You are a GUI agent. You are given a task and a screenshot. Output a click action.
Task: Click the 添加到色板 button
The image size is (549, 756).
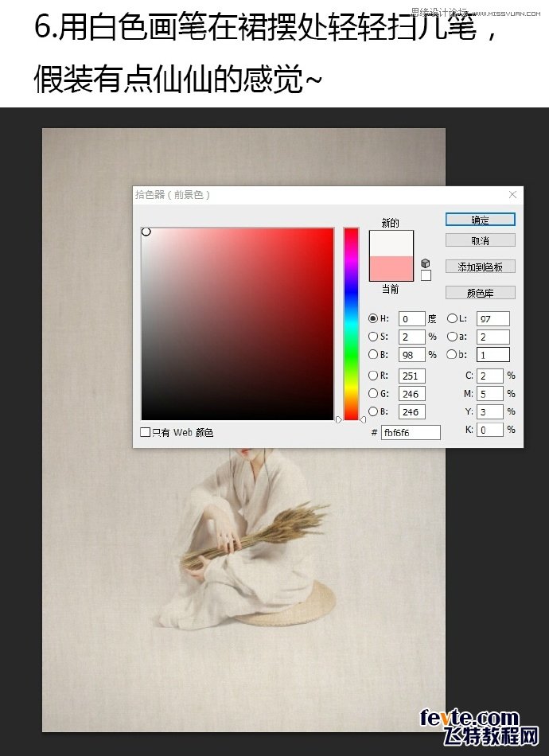tap(480, 267)
